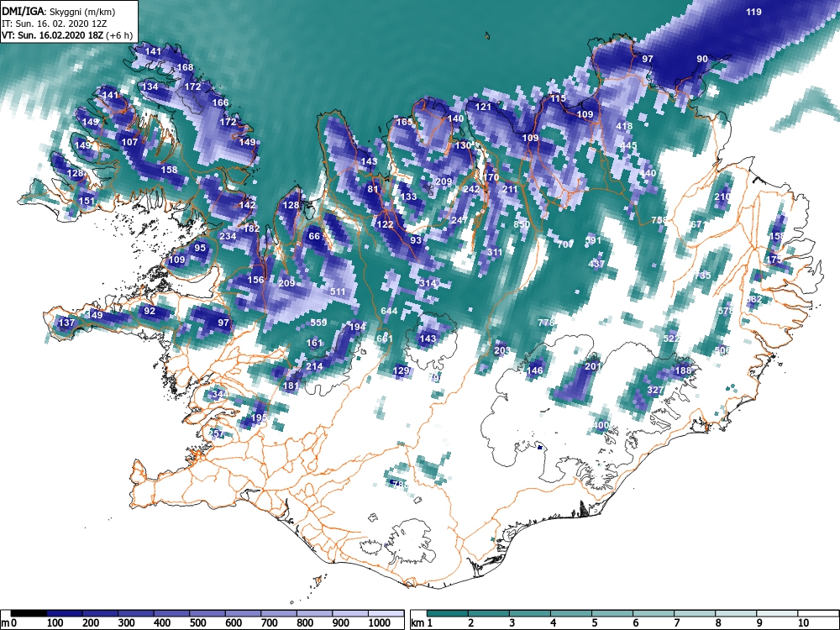
Task: Click the visibility value 90
Action: pos(701,59)
